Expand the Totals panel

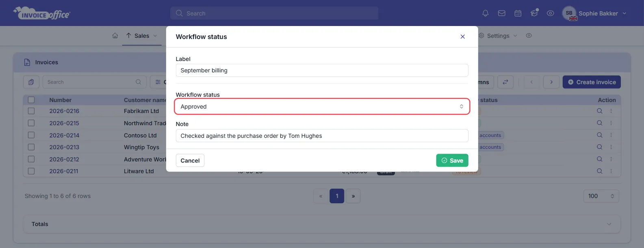[322, 224]
